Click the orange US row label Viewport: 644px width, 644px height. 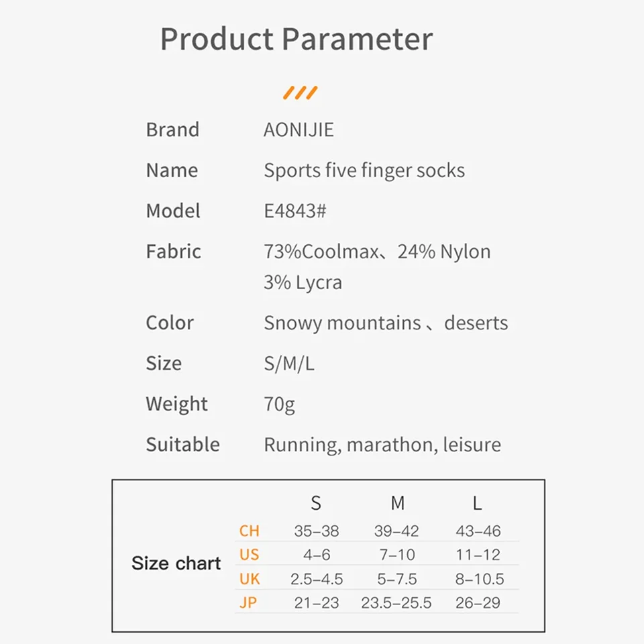tap(249, 555)
